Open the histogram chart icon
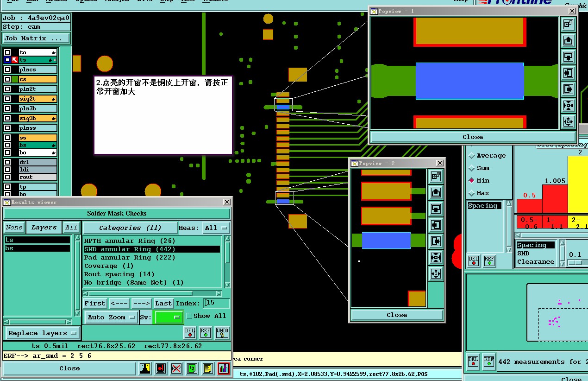The height and width of the screenshot is (381, 588). point(224,368)
